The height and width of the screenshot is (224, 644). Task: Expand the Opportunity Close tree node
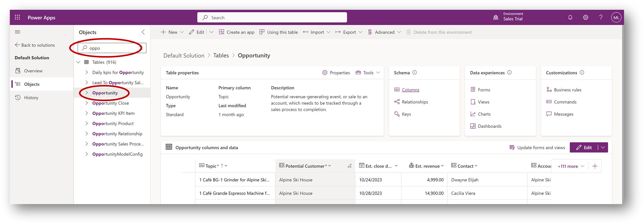tap(87, 103)
